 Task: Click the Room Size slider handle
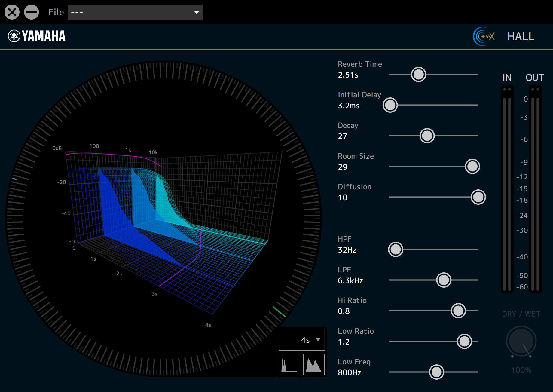click(472, 167)
